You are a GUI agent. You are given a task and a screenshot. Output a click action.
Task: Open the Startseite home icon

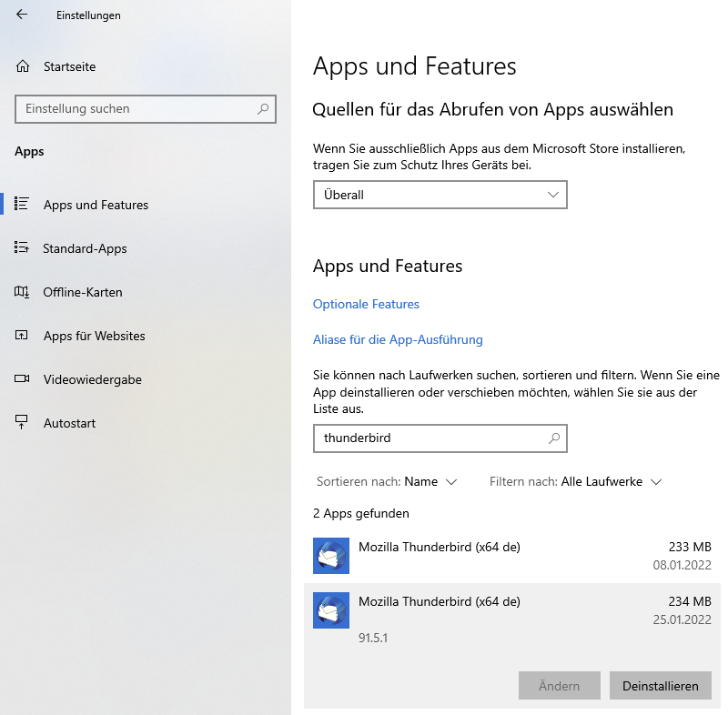[x=22, y=66]
